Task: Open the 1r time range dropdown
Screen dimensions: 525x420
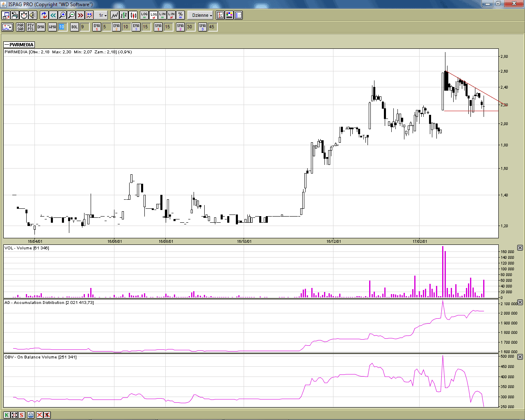Action: click(x=103, y=15)
